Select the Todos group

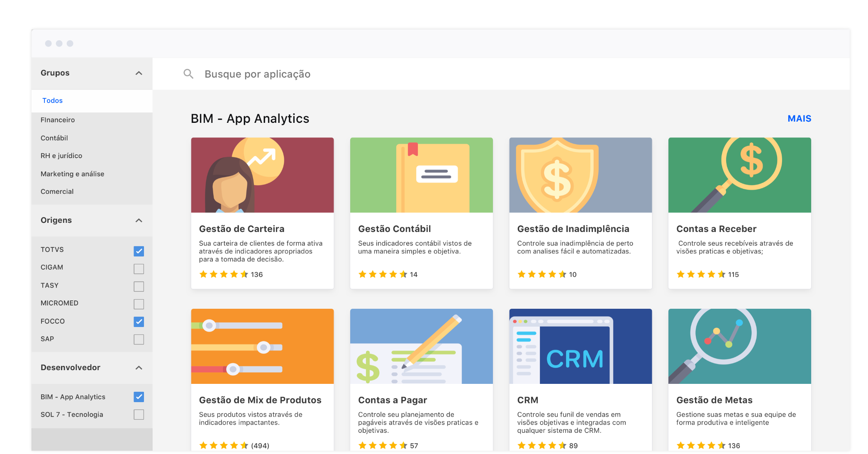pos(92,100)
